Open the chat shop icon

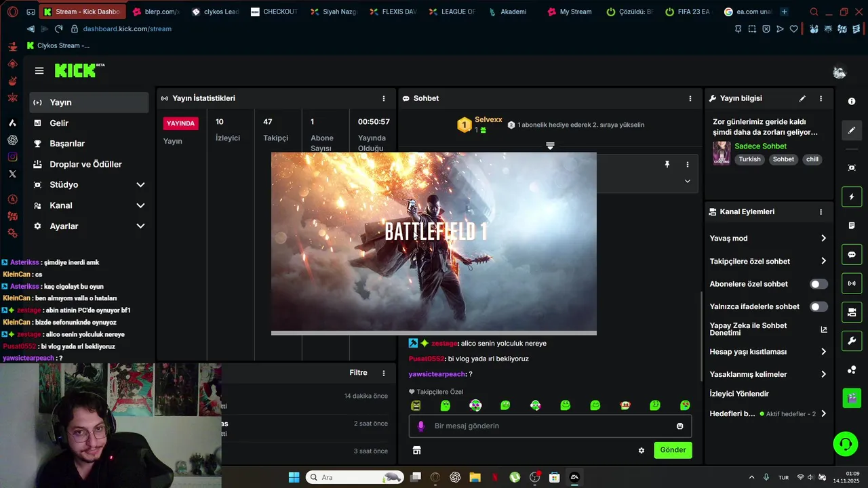pos(416,450)
